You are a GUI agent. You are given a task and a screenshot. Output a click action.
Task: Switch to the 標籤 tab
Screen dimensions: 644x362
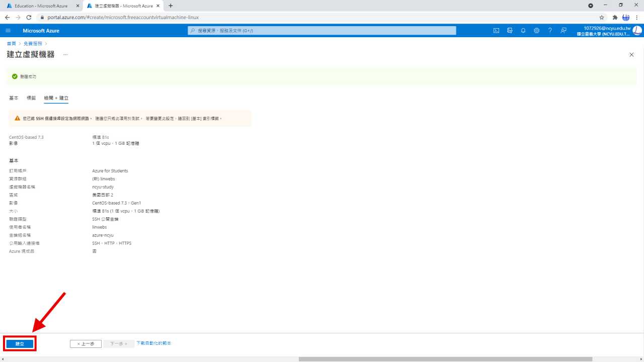[x=31, y=98]
